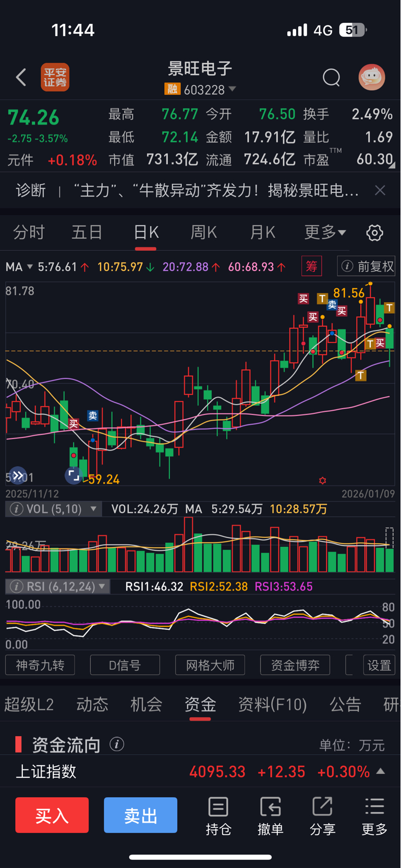Open indicator 设置 button

click(379, 665)
